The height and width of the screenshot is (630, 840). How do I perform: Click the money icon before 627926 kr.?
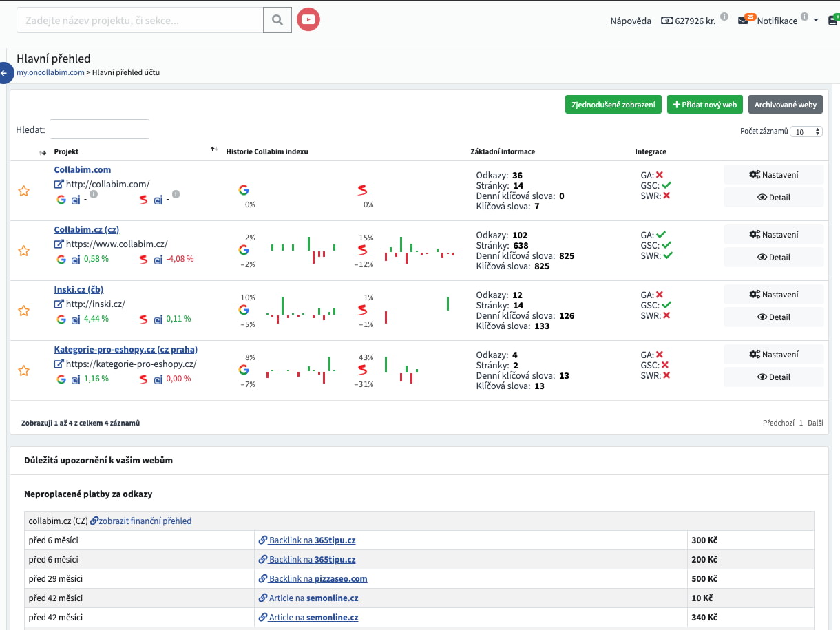(666, 21)
